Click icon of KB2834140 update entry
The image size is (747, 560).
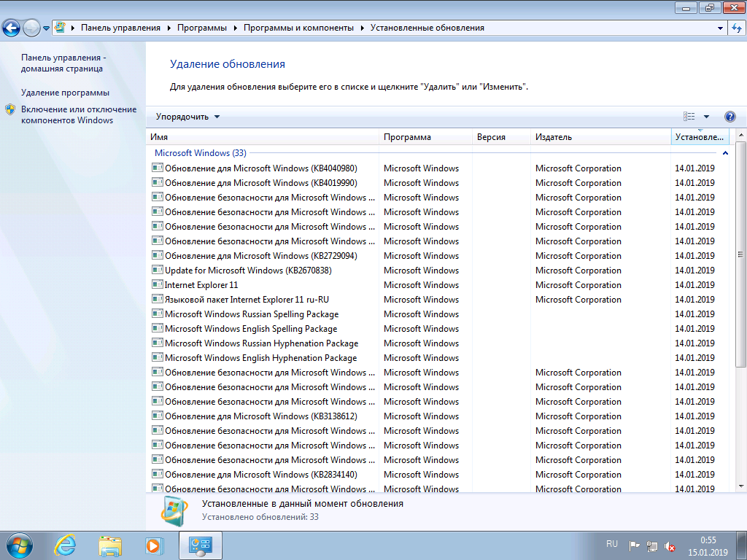pos(158,474)
